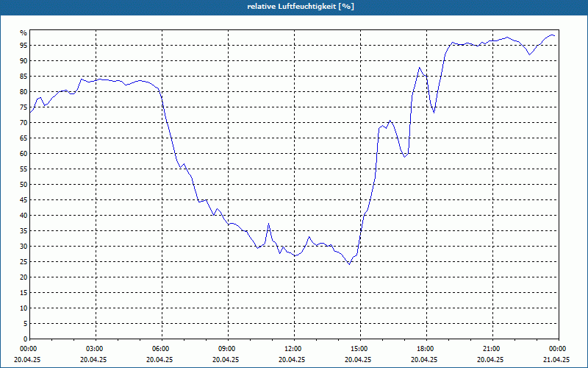Select the y-axis label '5'
Screen dimensions: 588x368
[25, 324]
